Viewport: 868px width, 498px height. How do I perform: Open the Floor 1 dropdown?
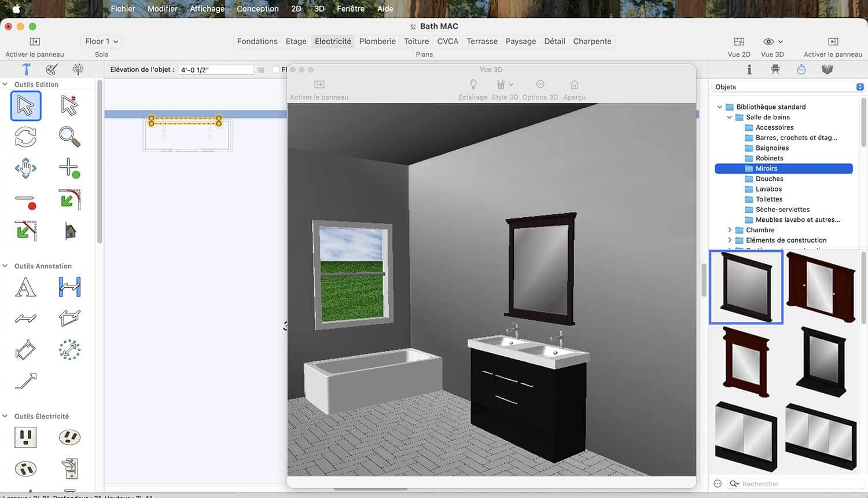(101, 42)
